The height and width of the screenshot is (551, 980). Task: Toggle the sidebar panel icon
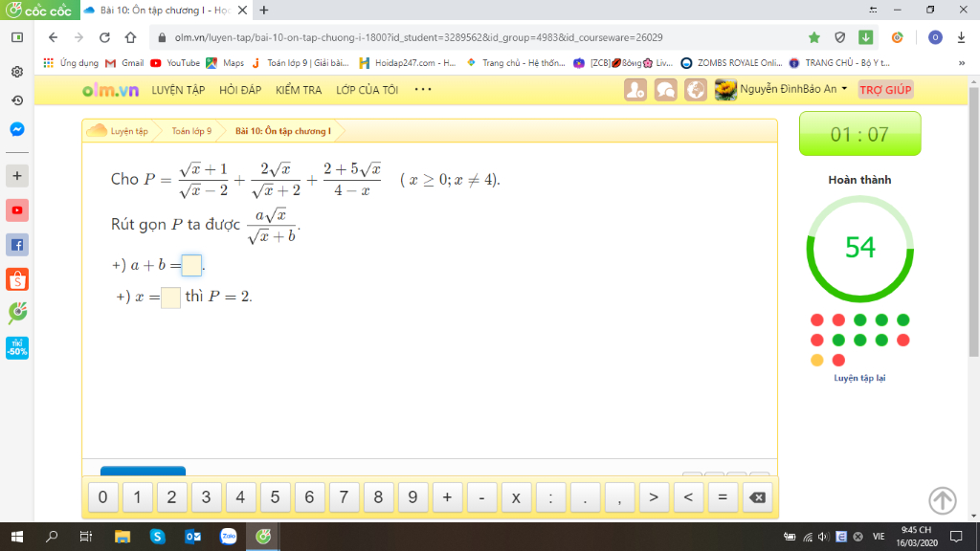(17, 37)
